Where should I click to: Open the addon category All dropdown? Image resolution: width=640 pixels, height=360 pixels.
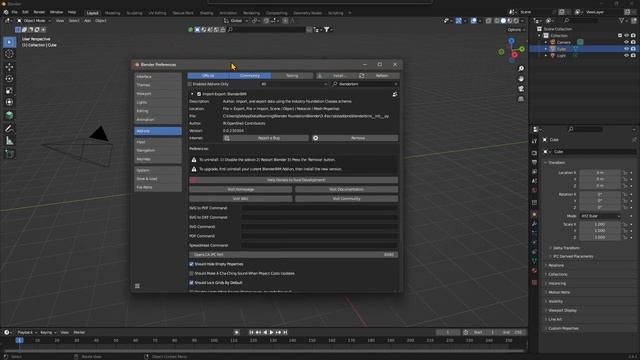point(294,84)
